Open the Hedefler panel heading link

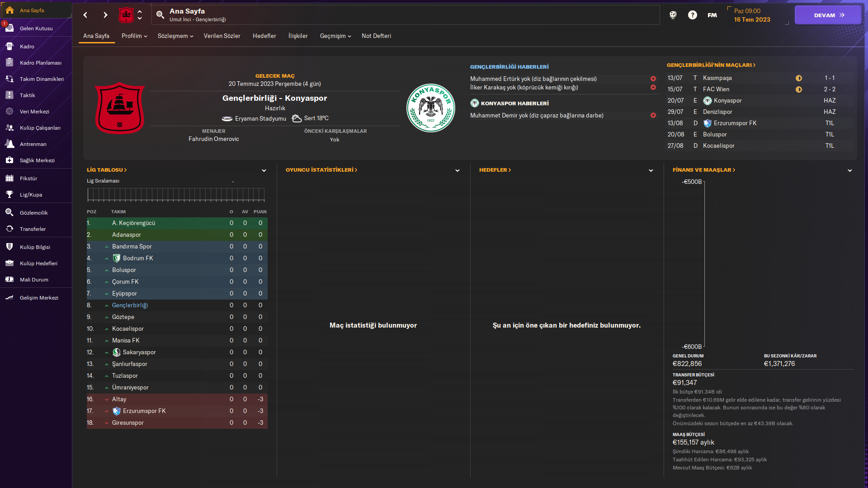495,170
